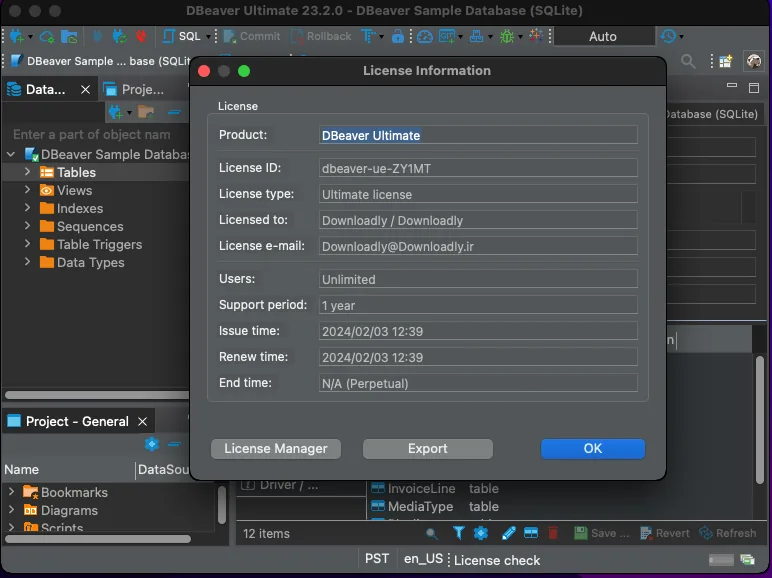
Task: Click the Connect plug icon in toolbar
Action: tap(98, 36)
